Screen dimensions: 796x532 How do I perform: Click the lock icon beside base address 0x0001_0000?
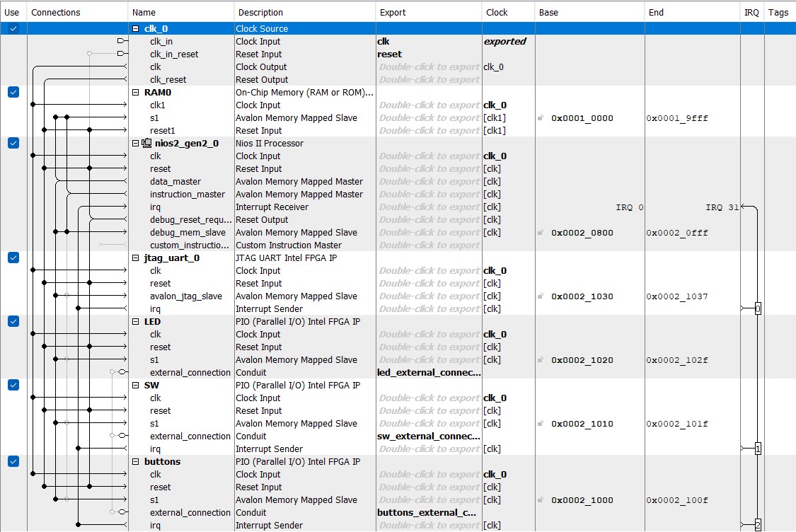tap(541, 117)
